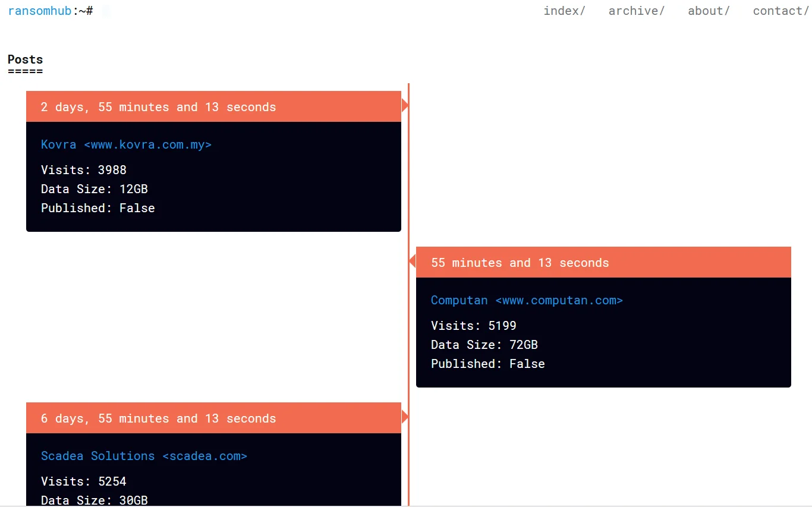Click the 'Visits: 5254' line

tap(84, 481)
